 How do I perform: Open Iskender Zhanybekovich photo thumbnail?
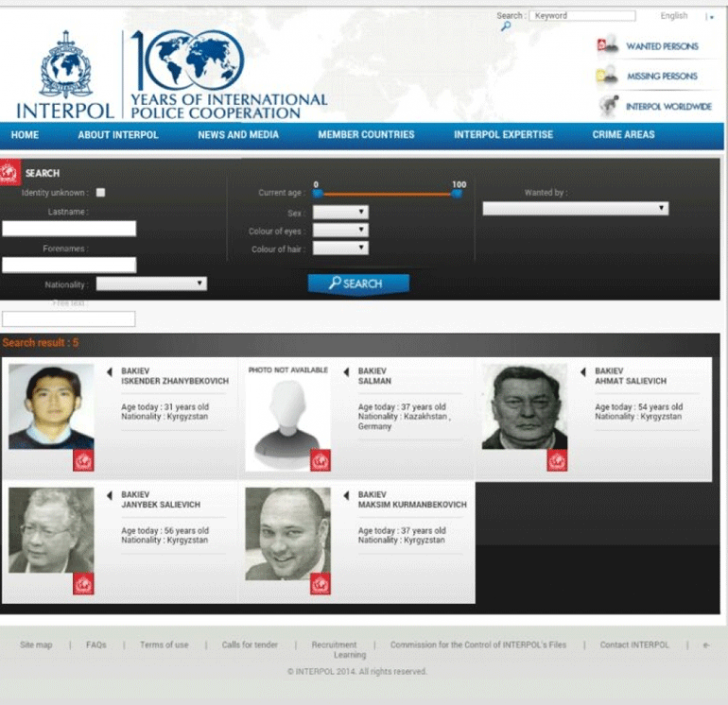click(51, 406)
